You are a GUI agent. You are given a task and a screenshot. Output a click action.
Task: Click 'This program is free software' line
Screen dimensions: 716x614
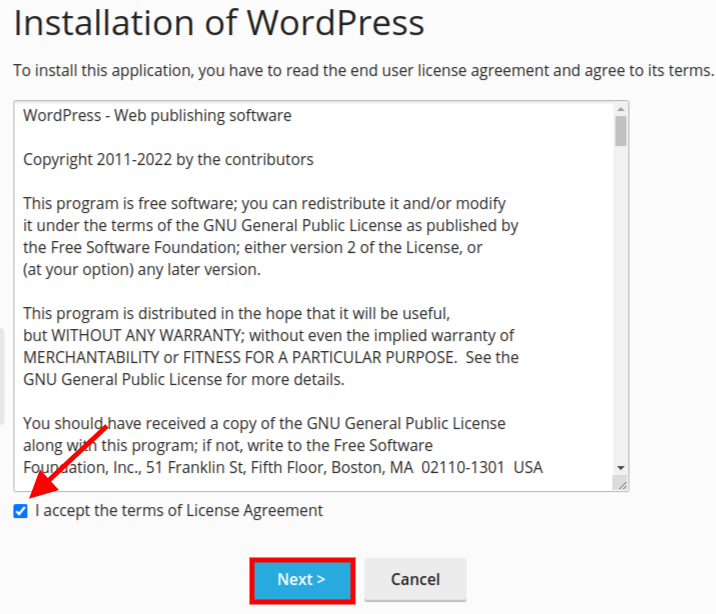tap(264, 204)
